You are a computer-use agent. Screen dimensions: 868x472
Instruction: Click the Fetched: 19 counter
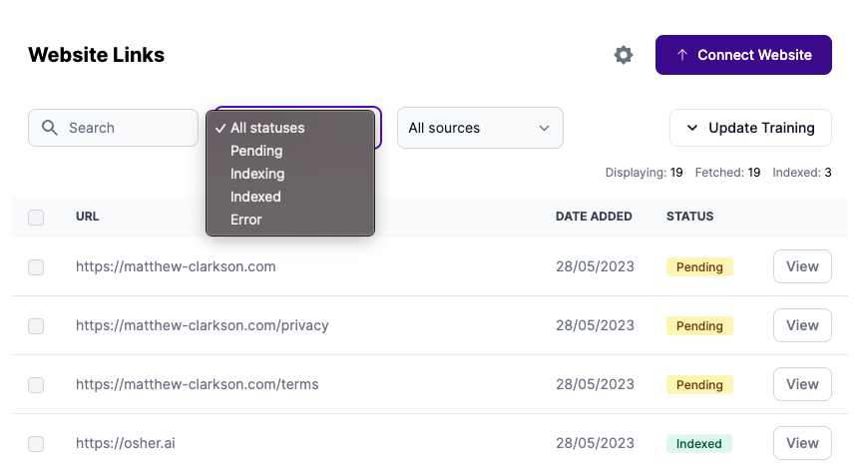coord(727,173)
